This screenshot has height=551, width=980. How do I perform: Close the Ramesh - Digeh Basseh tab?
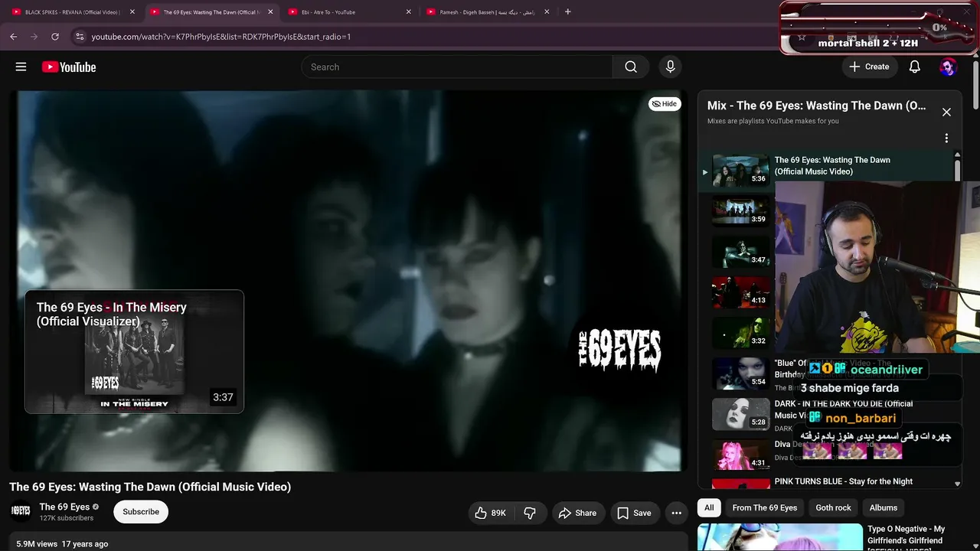[547, 11]
